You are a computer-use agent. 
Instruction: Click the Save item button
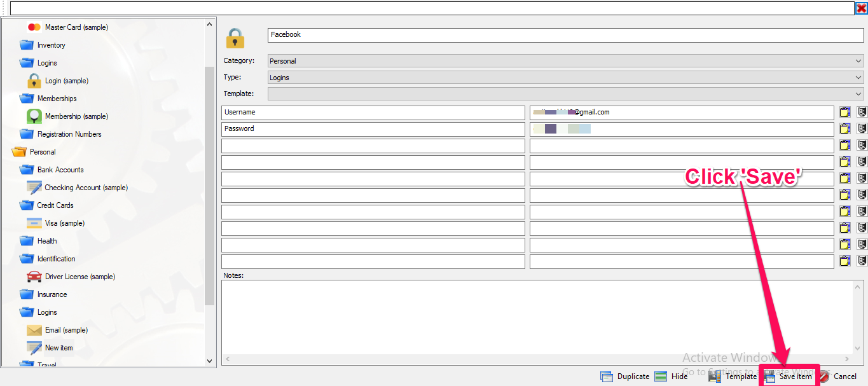789,376
